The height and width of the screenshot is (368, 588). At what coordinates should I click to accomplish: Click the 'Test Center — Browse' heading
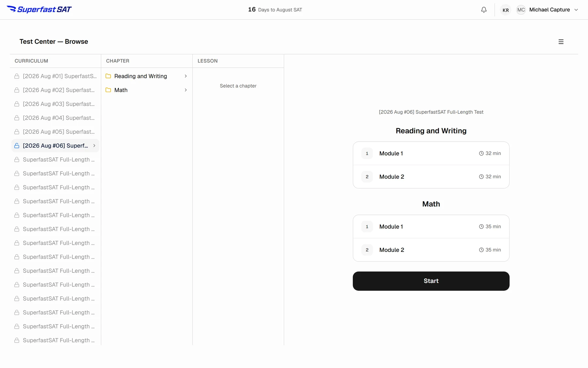tap(54, 42)
